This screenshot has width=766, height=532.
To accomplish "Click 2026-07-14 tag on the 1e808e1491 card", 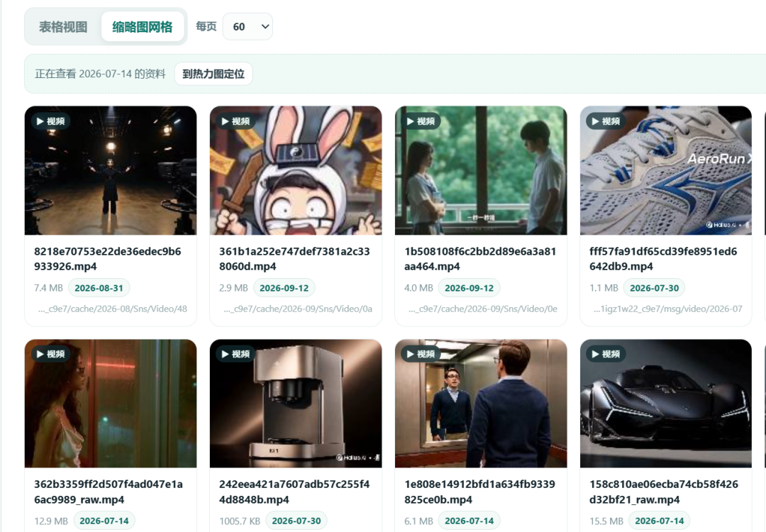I will point(469,521).
